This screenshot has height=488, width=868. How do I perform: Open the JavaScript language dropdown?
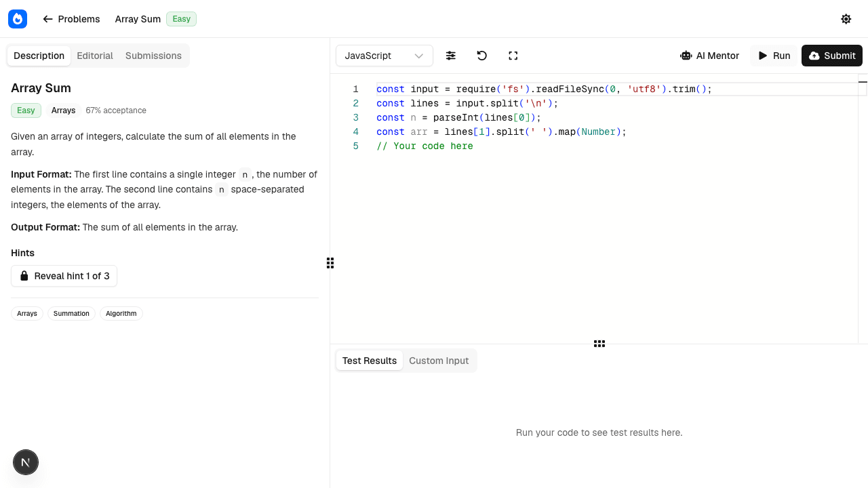click(384, 56)
